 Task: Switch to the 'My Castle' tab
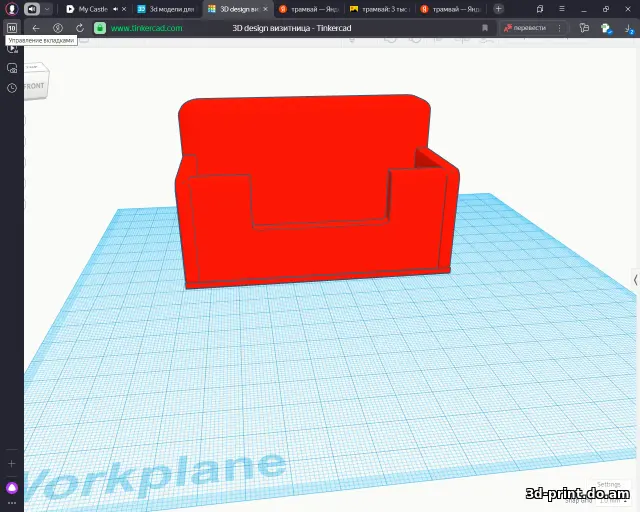(x=93, y=9)
